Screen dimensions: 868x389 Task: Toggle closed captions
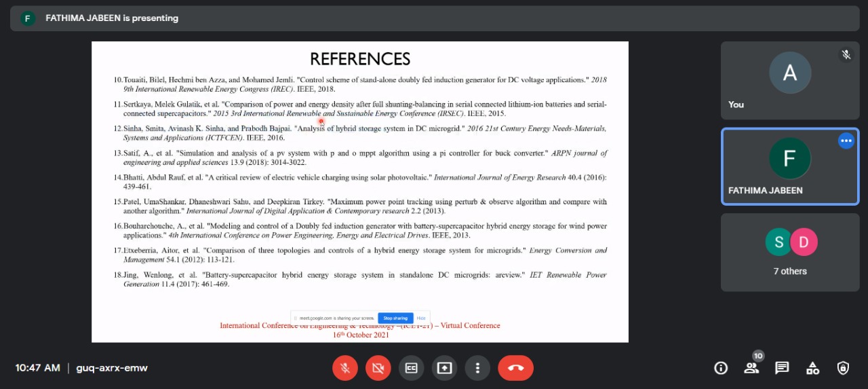point(411,368)
